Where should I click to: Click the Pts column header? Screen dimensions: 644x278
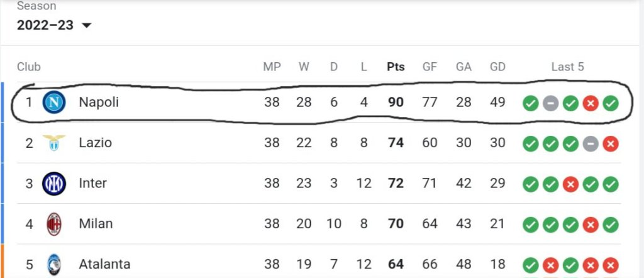(396, 67)
